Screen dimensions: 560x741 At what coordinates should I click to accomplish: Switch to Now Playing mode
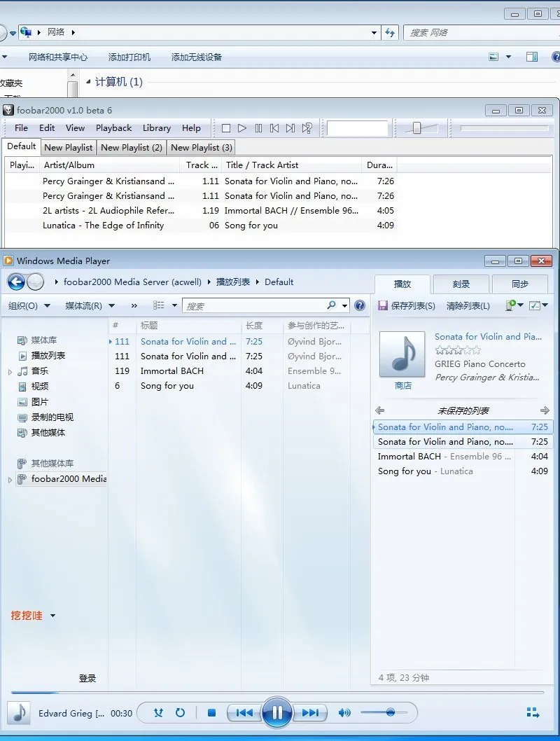pyautogui.click(x=533, y=713)
